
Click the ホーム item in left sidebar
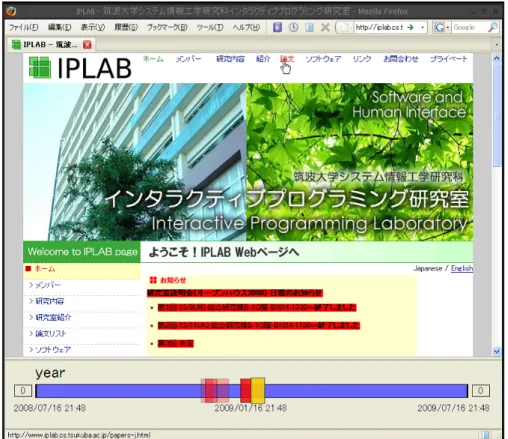click(45, 269)
